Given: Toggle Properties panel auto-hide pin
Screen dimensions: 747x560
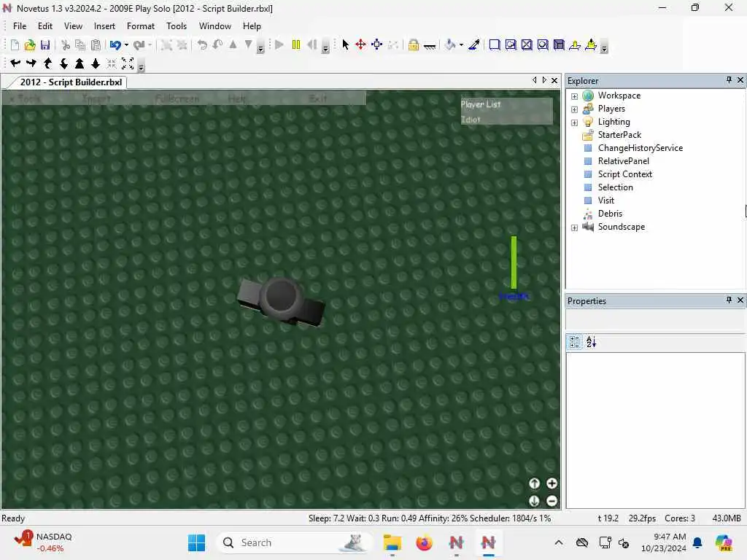Looking at the screenshot, I should (729, 300).
